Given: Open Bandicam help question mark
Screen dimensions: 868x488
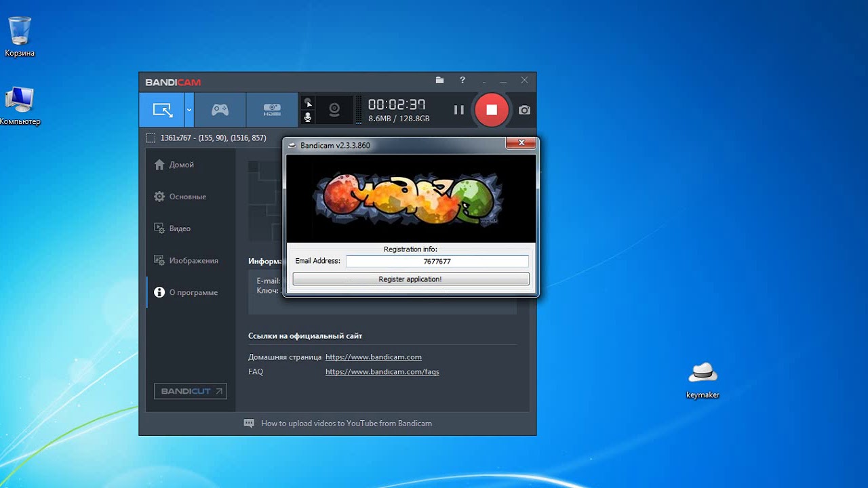Looking at the screenshot, I should coord(462,80).
